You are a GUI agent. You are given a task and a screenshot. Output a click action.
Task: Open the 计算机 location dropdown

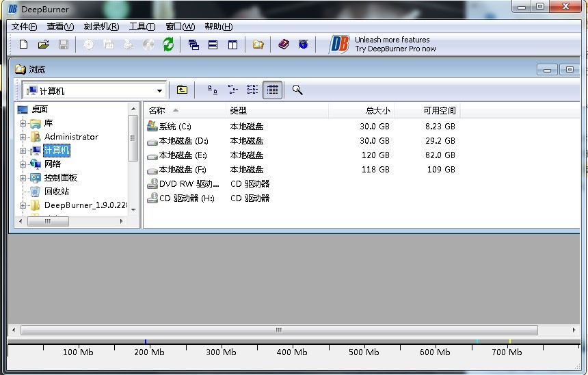click(159, 90)
